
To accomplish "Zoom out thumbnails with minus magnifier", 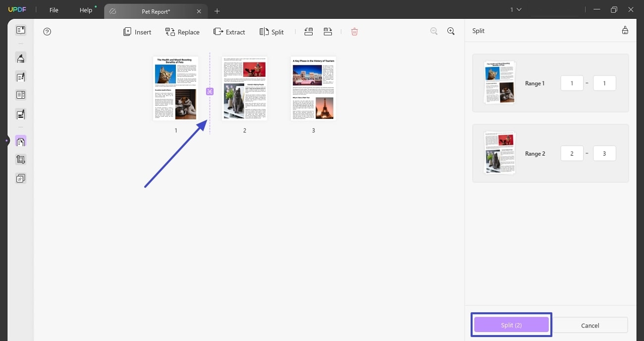I will [x=434, y=31].
